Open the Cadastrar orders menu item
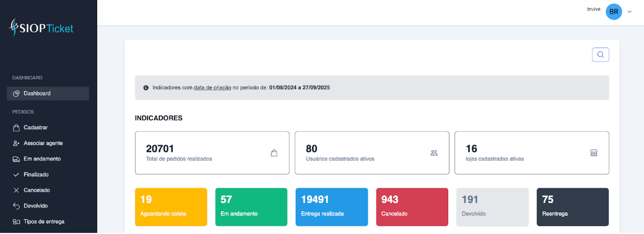The image size is (644, 234). pos(36,128)
